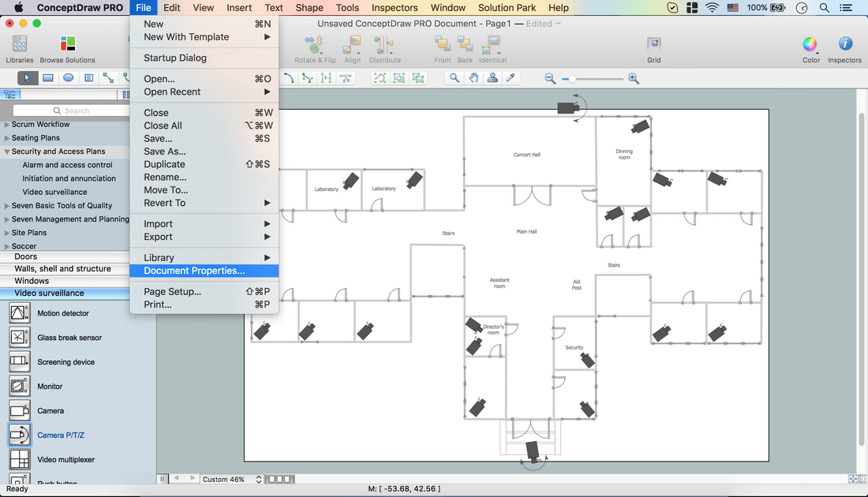Open the Inspectors menu in menu bar
This screenshot has height=497, width=868.
(x=395, y=8)
